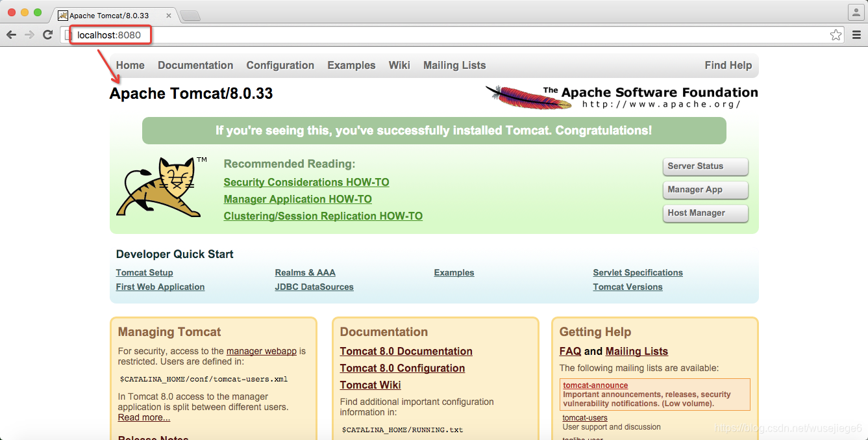Open Configuration in the navigation bar
Screen dimensions: 868x440
(280, 65)
